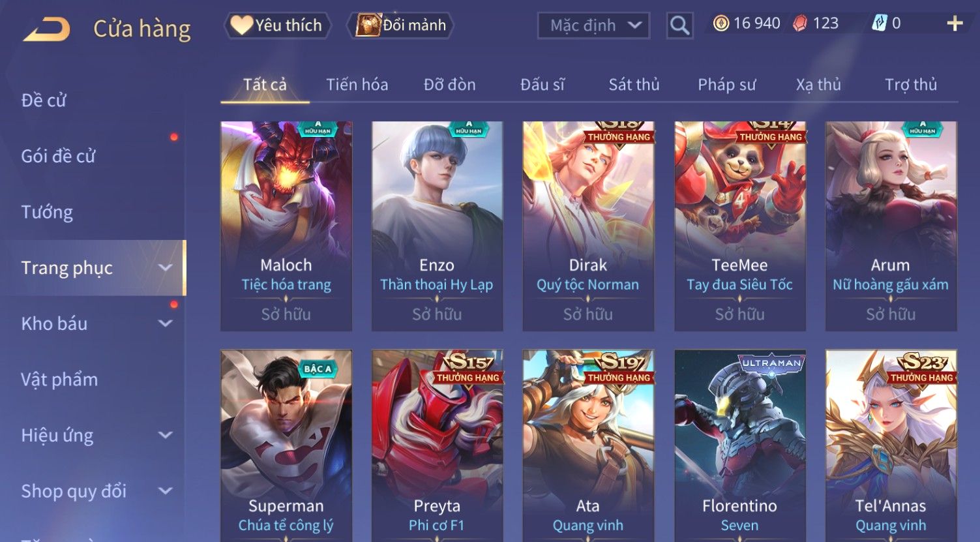
Task: Click the blue voucher currency icon
Action: (879, 23)
